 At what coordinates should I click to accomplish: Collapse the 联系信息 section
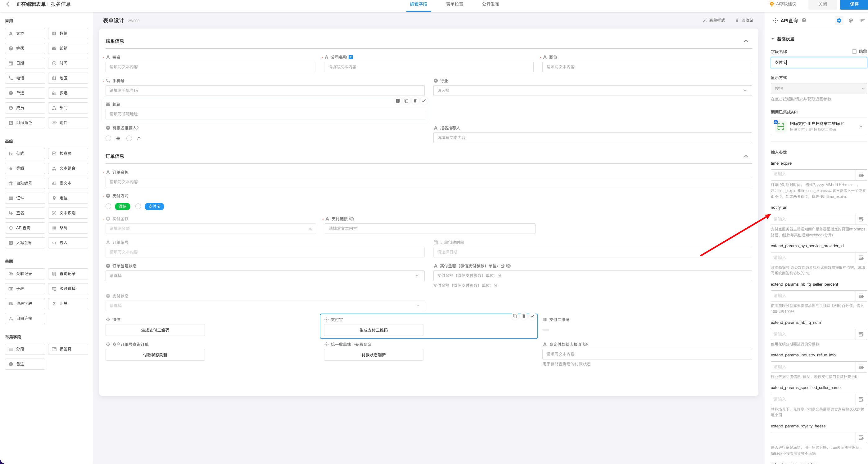(x=746, y=41)
